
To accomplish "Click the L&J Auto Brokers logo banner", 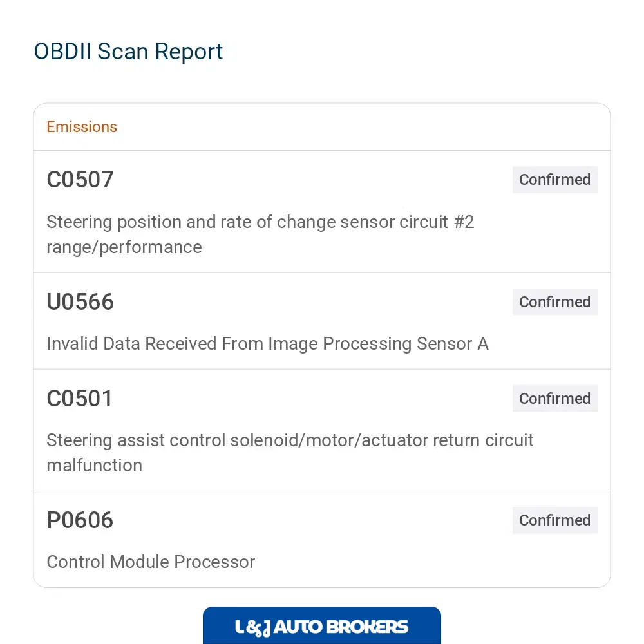I will pyautogui.click(x=322, y=625).
